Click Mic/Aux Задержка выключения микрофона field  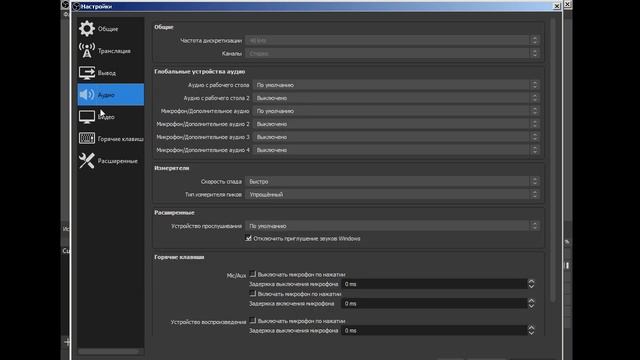(434, 284)
